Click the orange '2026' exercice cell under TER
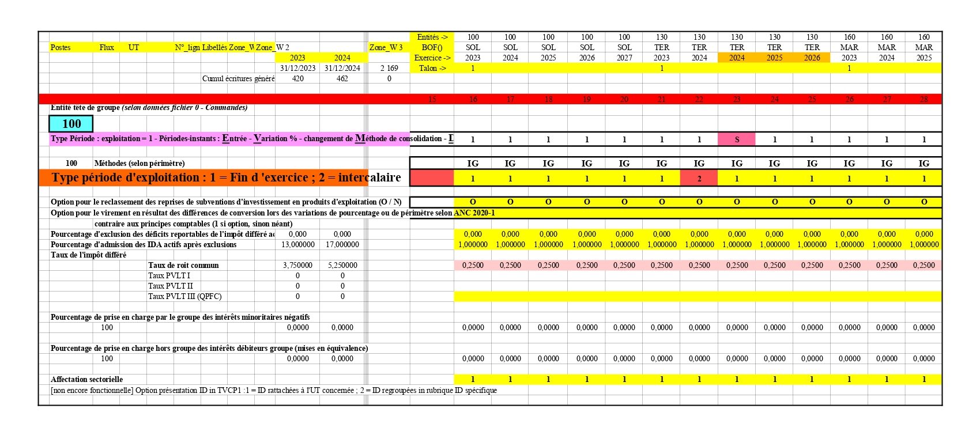This screenshot has height=435, width=980. 812,58
